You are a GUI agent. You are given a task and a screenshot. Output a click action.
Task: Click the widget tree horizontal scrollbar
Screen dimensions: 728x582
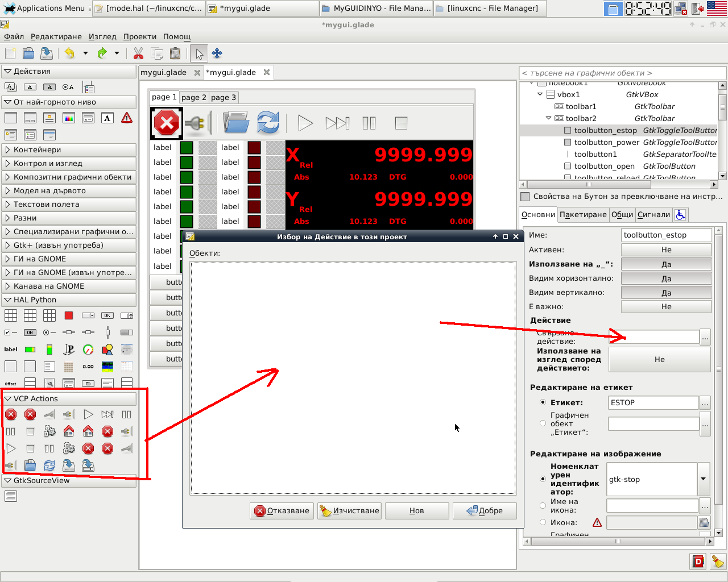click(619, 184)
